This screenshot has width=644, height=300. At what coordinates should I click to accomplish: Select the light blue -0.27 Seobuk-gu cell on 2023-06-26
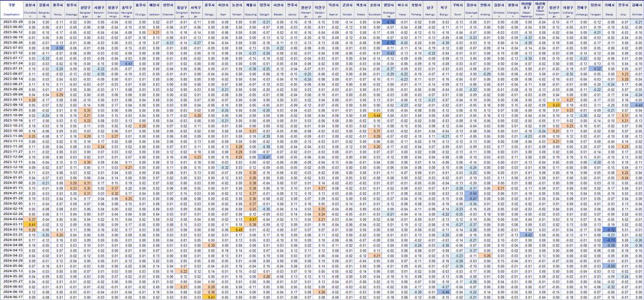(196, 43)
